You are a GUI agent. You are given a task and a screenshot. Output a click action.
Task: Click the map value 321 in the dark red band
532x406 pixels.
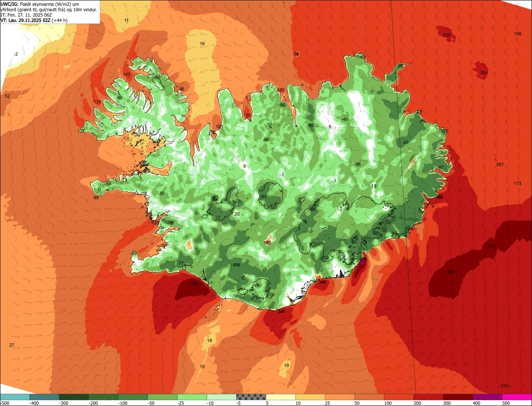point(491,246)
